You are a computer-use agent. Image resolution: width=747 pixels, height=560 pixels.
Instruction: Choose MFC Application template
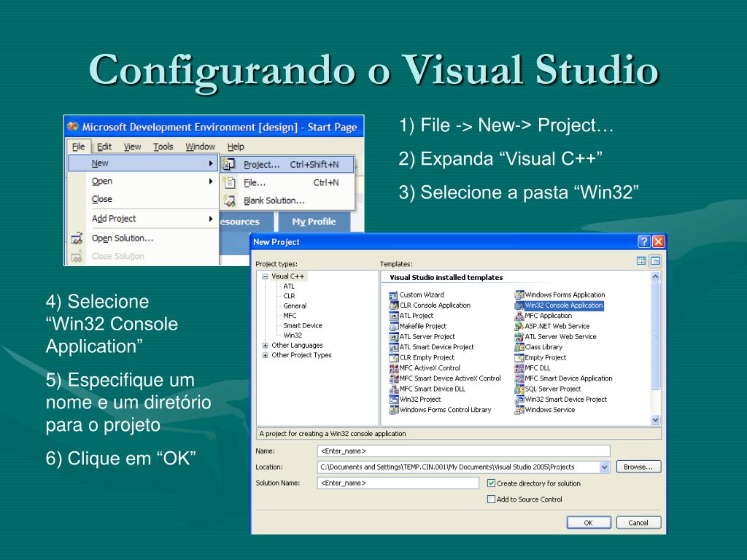[543, 316]
